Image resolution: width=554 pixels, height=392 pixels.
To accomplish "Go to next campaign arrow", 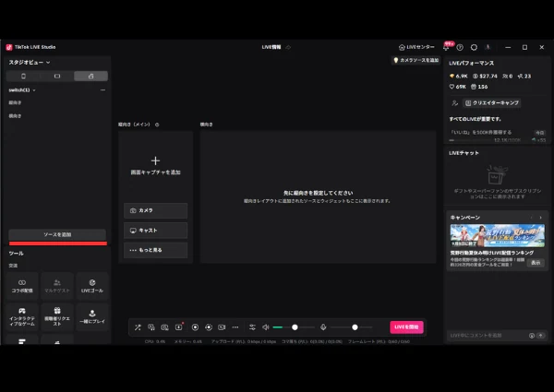I will click(540, 218).
